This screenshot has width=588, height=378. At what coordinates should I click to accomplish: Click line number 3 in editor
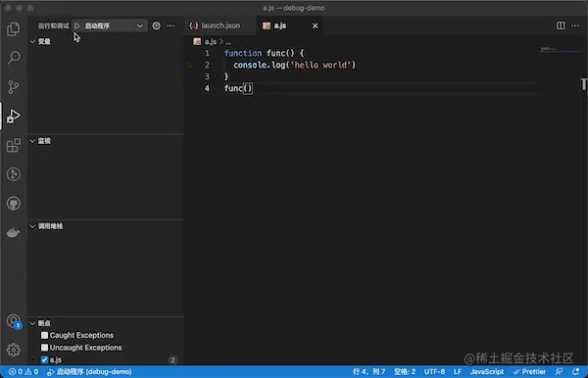pos(207,76)
